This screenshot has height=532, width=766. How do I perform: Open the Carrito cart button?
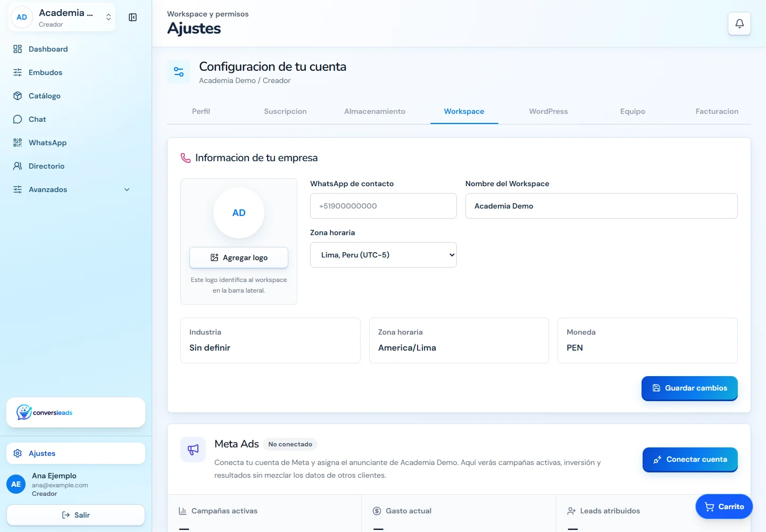[724, 506]
